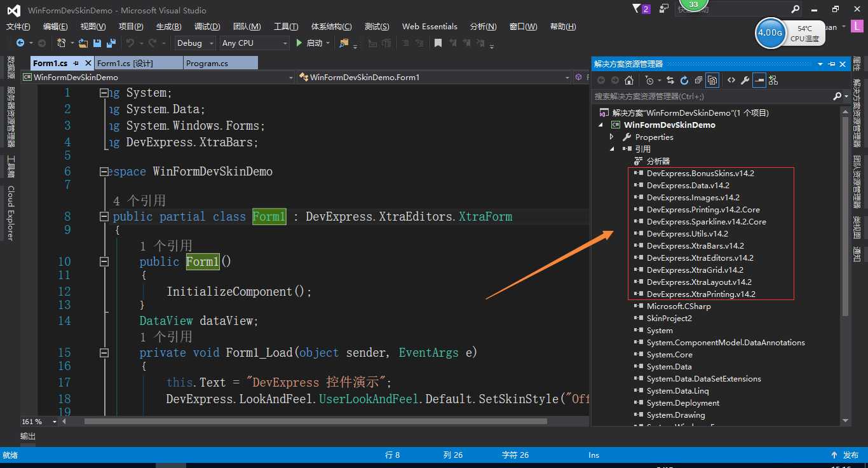The height and width of the screenshot is (468, 868).
Task: Expand the Properties node in Solution Explorer
Action: coord(611,137)
